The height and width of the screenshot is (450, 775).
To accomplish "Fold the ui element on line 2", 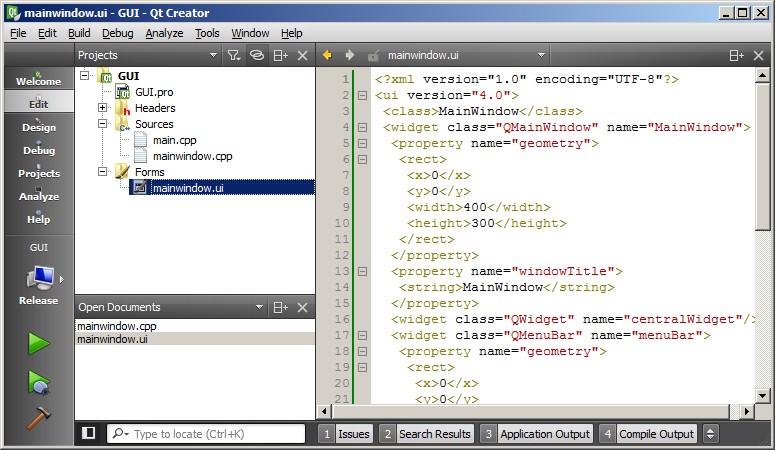I will (x=362, y=95).
